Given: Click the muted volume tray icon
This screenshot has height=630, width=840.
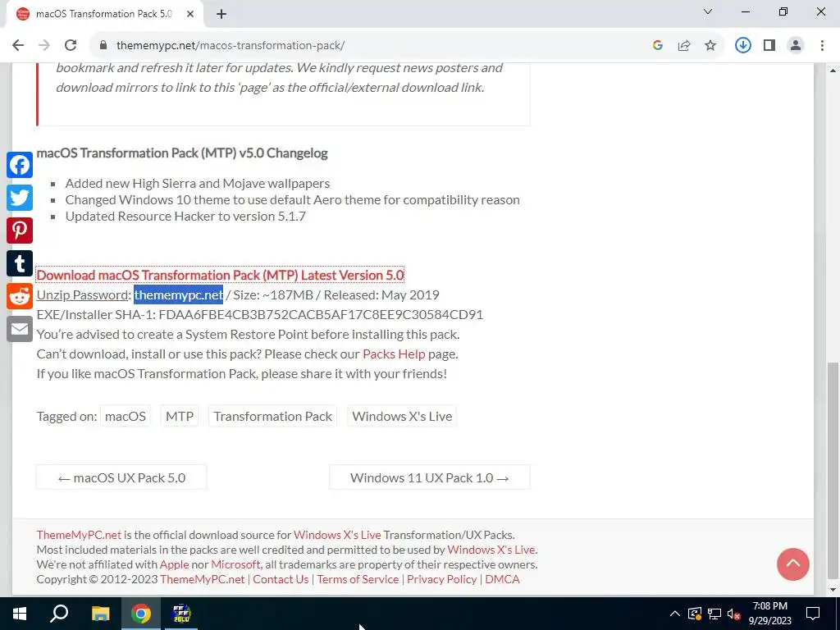Looking at the screenshot, I should point(734,614).
